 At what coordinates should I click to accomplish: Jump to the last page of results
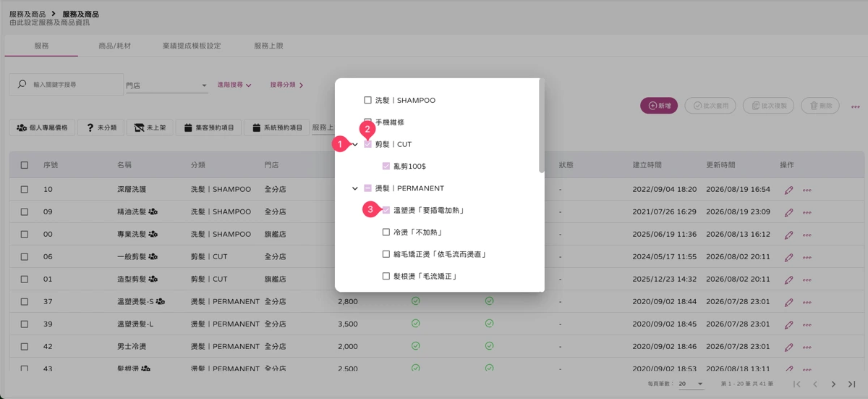coord(852,384)
